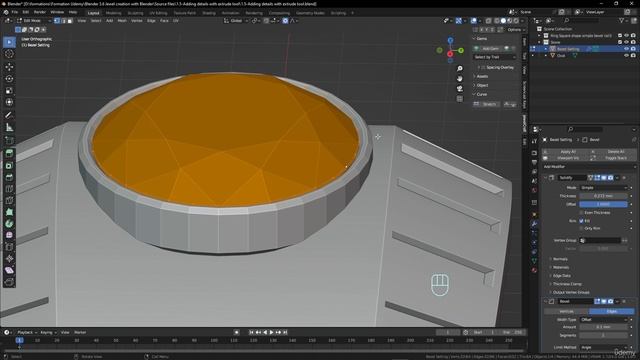Select the Transform tool in the left toolbar
The width and height of the screenshot is (640, 360).
click(9, 102)
